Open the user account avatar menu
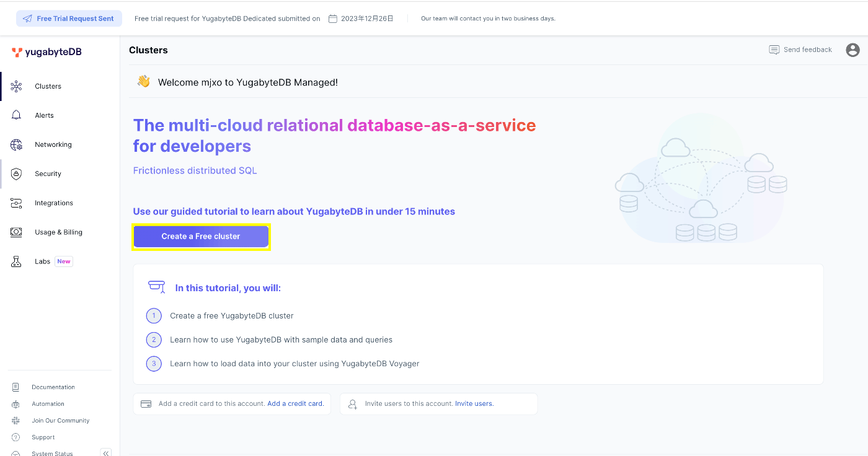 click(852, 50)
